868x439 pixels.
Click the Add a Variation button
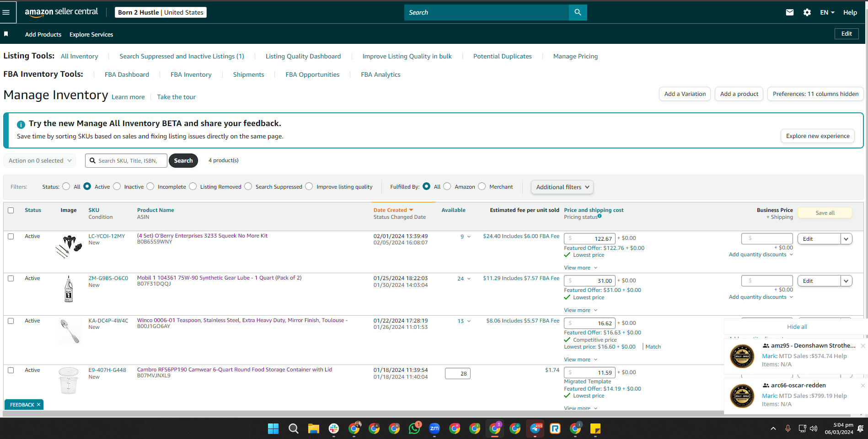685,94
